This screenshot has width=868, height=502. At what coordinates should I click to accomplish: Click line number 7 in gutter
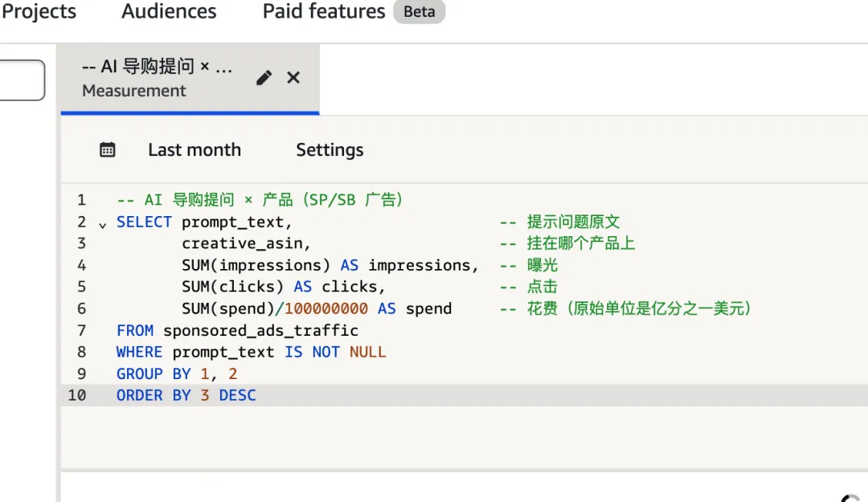81,330
